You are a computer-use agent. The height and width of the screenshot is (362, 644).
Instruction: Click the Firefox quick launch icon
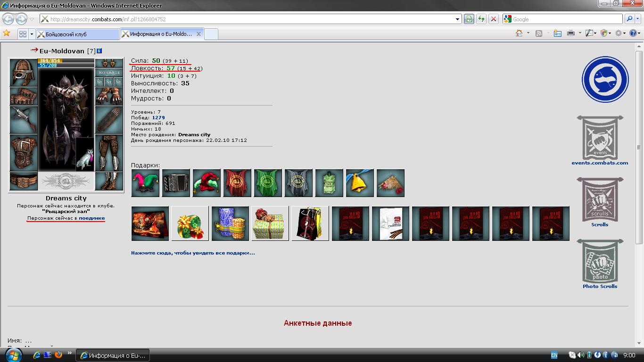58,355
